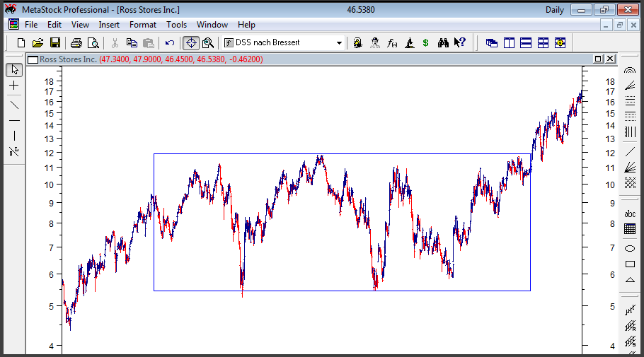Screen dimensions: 644x357
Task: Activate the What's This help pointer
Action: click(x=459, y=42)
